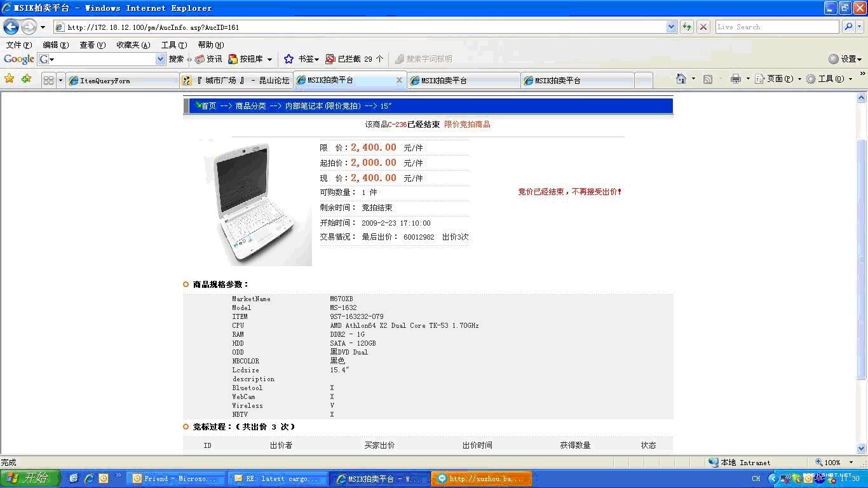Click the Stop loading red X icon
Image resolution: width=868 pixels, height=488 pixels.
coord(703,27)
